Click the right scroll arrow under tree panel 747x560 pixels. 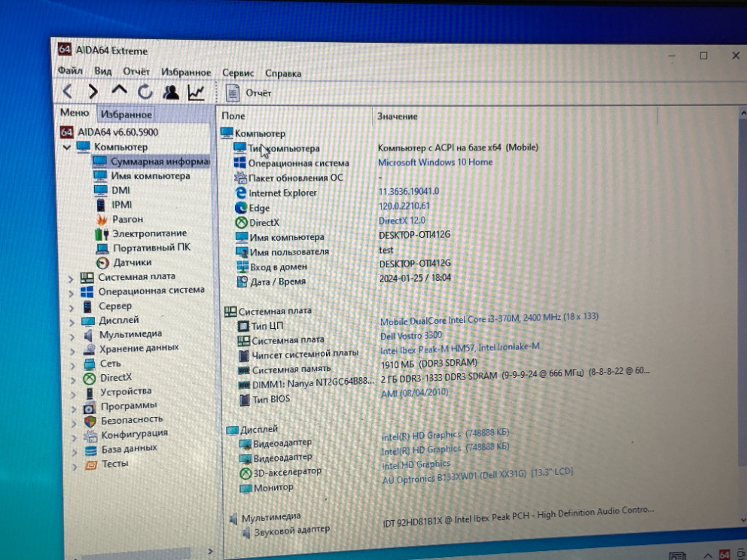210,552
